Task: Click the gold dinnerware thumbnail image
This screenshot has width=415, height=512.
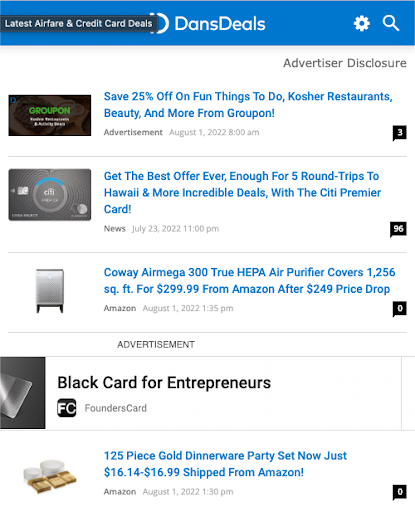Action: [50, 477]
